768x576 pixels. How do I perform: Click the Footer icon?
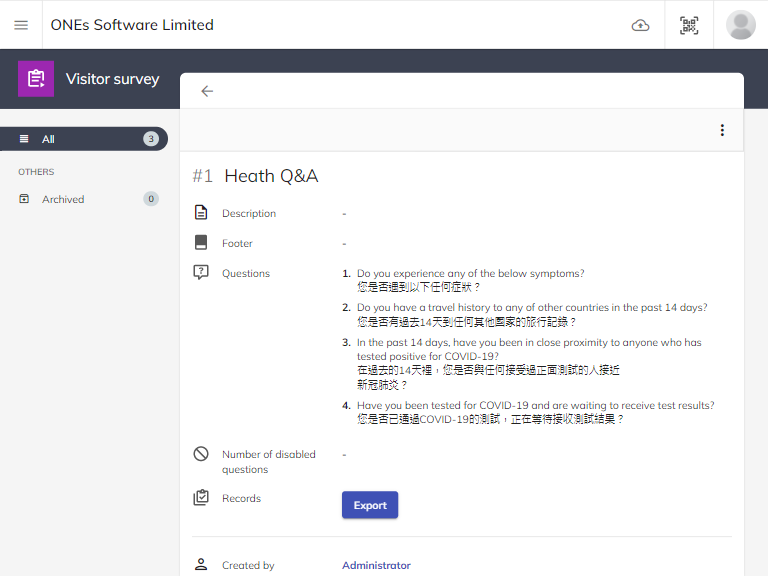pyautogui.click(x=201, y=243)
